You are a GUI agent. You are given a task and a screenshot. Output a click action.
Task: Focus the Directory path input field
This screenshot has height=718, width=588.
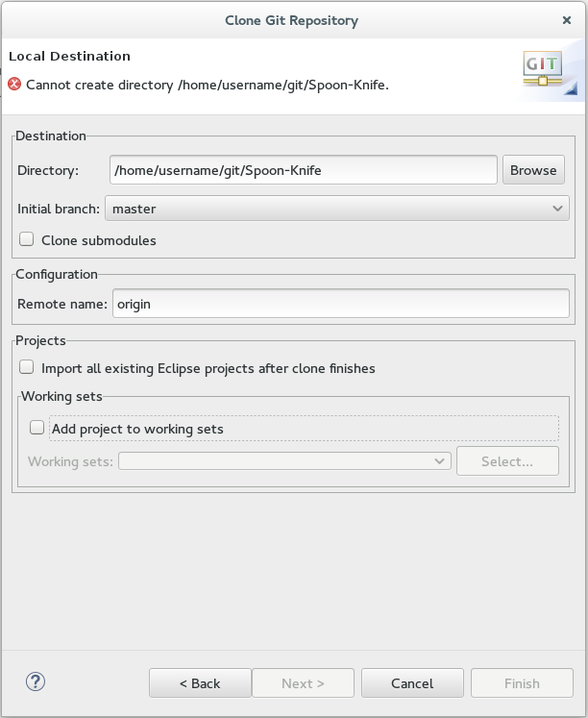[x=304, y=170]
